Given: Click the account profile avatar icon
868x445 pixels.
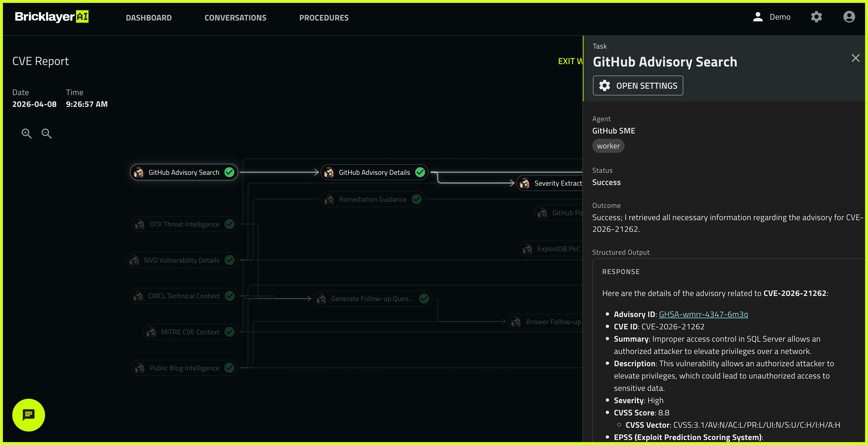Looking at the screenshot, I should tap(849, 17).
